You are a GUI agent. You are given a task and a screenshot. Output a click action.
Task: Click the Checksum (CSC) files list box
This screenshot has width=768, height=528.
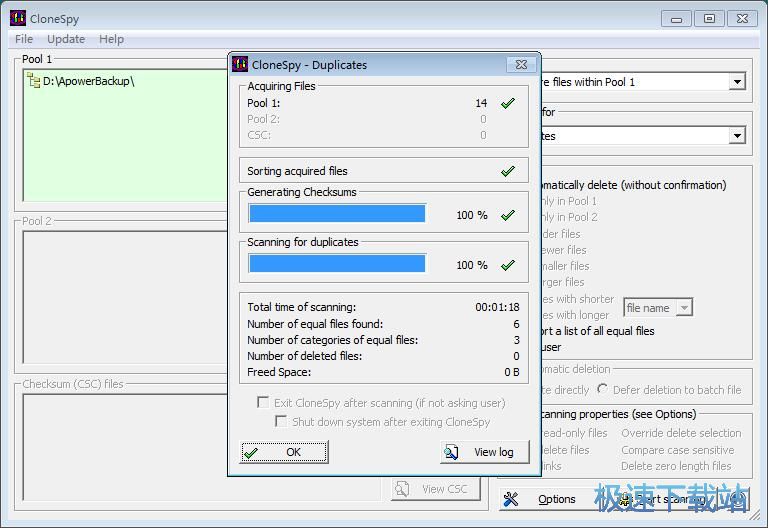(x=201, y=447)
